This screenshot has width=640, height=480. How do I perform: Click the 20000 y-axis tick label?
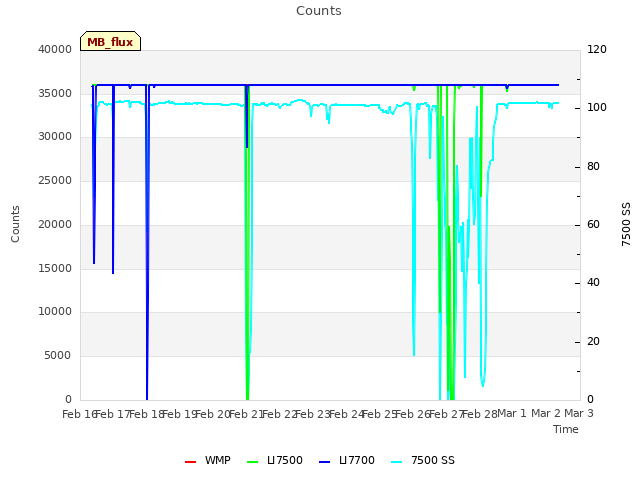point(55,224)
